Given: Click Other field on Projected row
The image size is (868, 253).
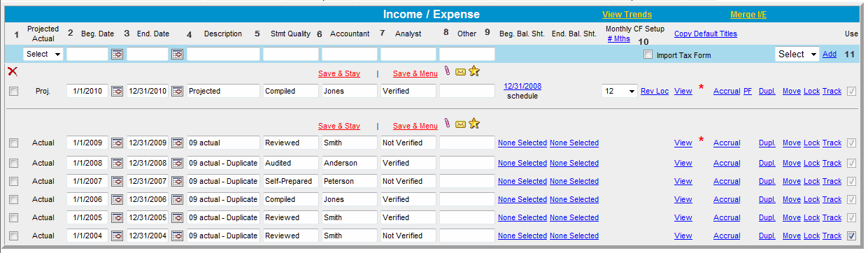Looking at the screenshot, I should click(x=467, y=91).
